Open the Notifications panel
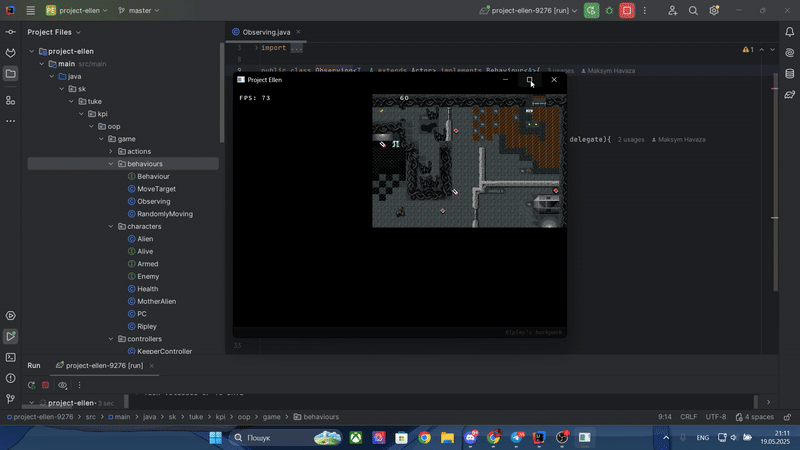 [x=789, y=32]
